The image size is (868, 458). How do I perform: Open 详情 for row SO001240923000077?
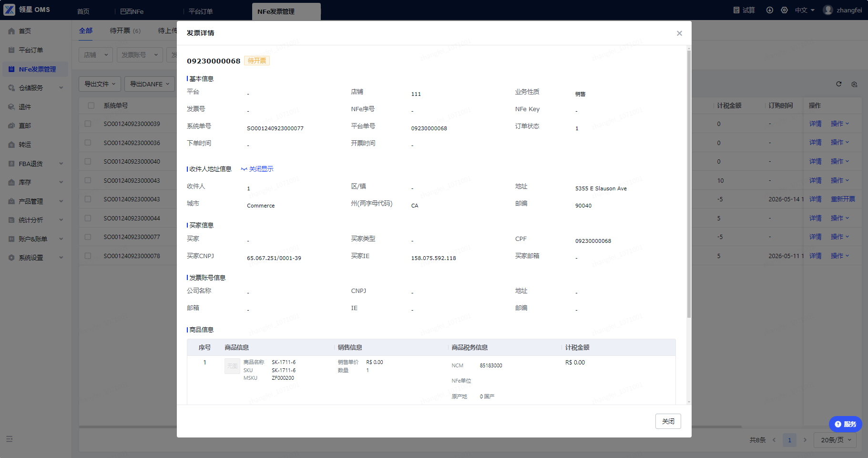(815, 237)
